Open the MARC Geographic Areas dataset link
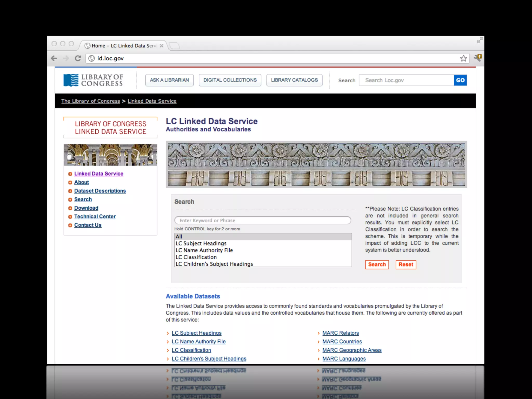This screenshot has height=399, width=532. click(352, 350)
